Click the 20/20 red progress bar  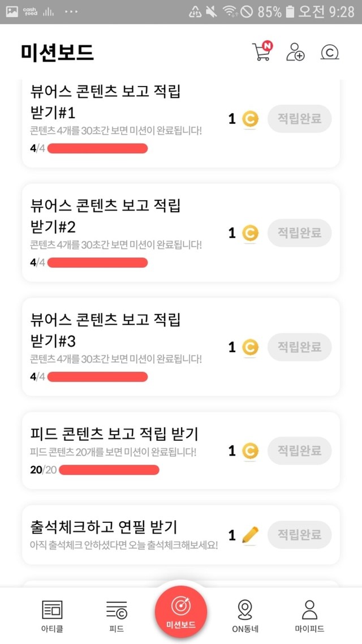click(x=109, y=470)
